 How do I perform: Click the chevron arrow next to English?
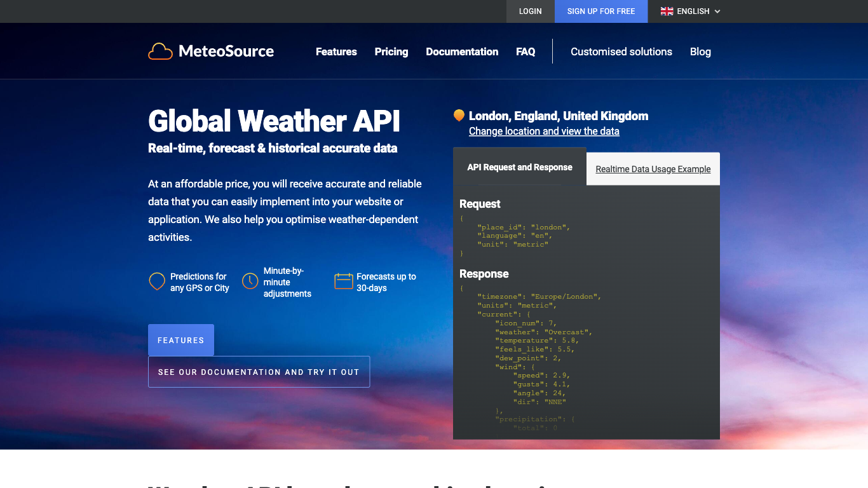pos(717,11)
